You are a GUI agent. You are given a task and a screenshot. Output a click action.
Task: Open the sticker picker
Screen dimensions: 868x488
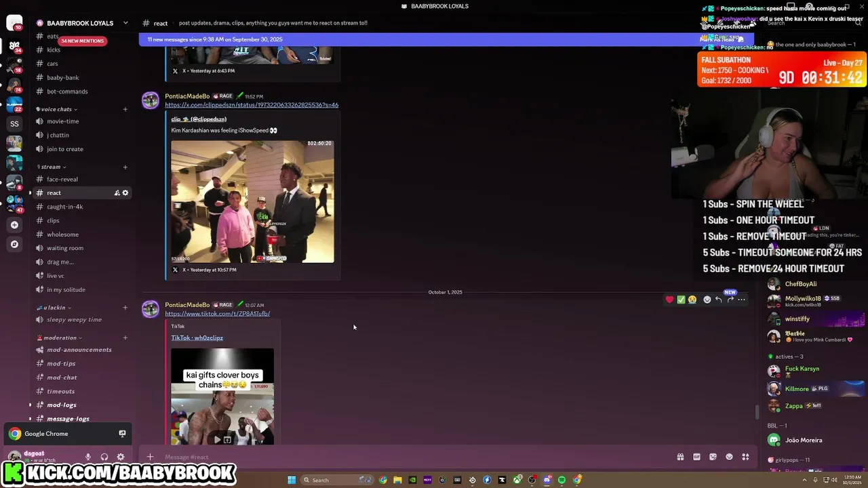click(x=713, y=457)
